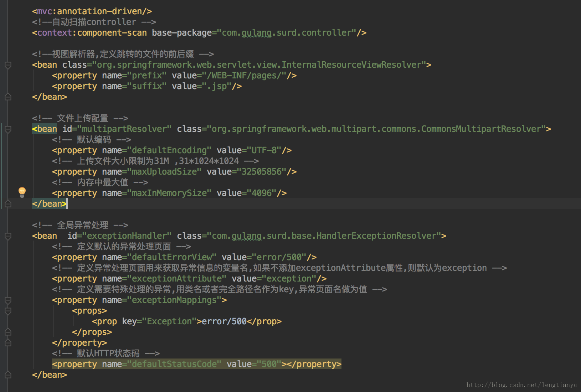Click the mvc:annotation-driven tag
This screenshot has height=392, width=581.
(x=92, y=11)
